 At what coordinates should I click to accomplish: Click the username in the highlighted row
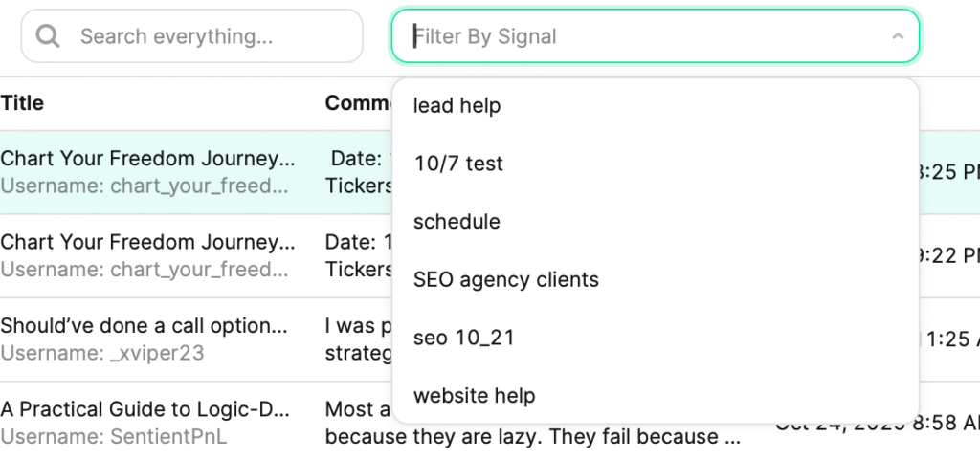click(144, 186)
